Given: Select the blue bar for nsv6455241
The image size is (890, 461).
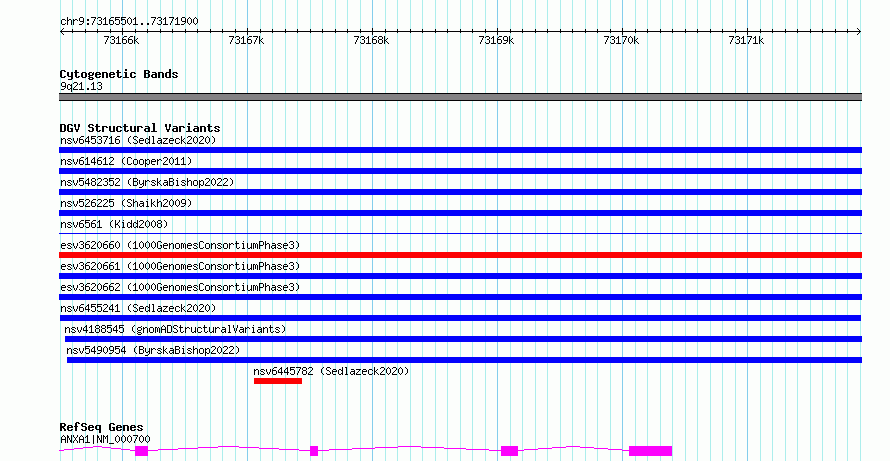Looking at the screenshot, I should click(x=460, y=318).
